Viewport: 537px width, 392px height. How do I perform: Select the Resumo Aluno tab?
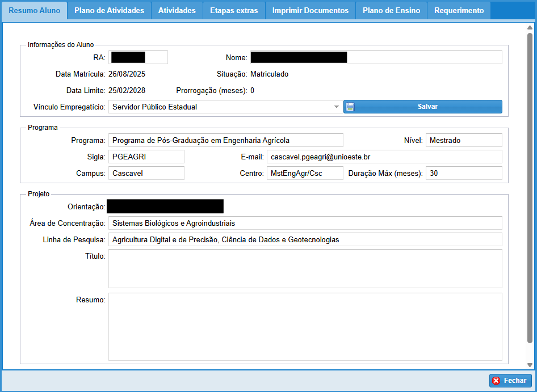tap(35, 11)
